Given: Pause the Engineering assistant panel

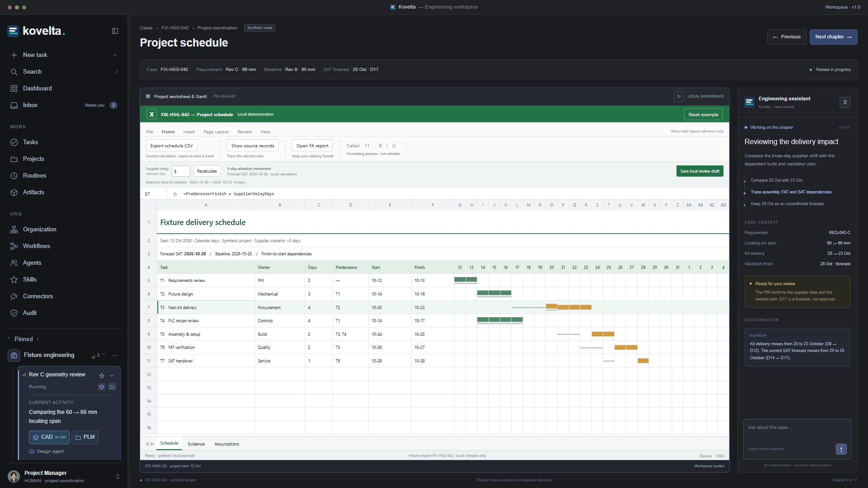Looking at the screenshot, I should (845, 102).
